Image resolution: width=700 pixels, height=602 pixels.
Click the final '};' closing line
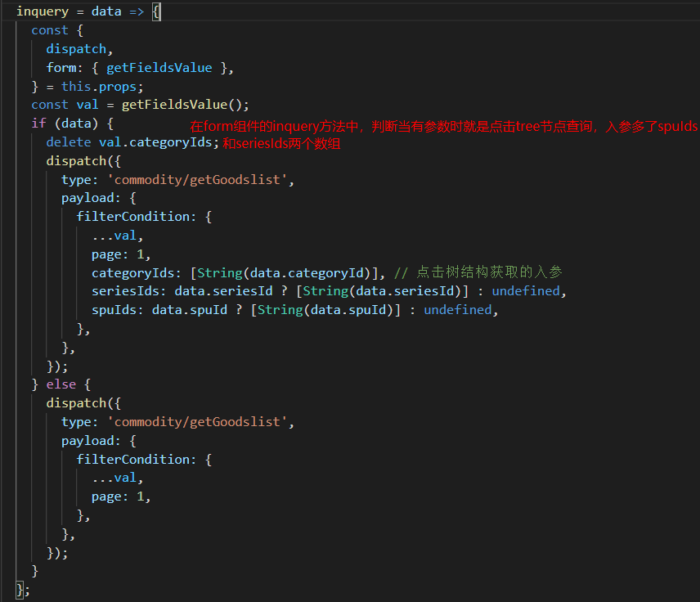coord(23,590)
